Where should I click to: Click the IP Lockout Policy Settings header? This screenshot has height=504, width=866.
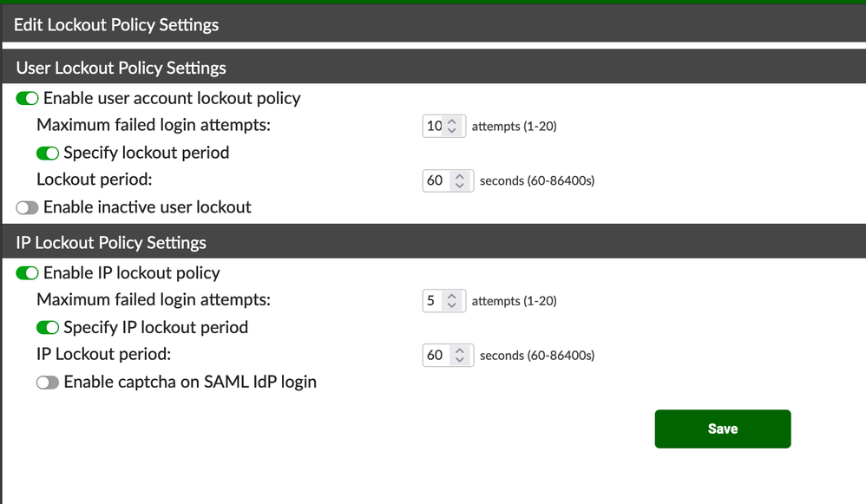click(111, 242)
